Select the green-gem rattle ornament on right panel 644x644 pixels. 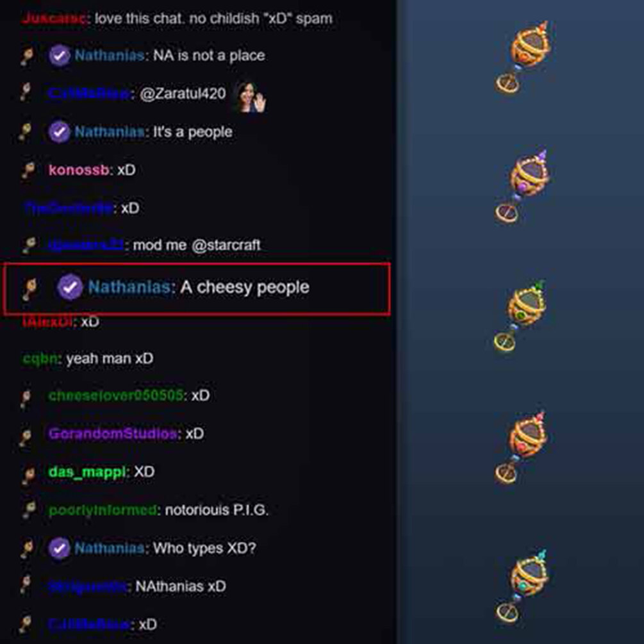tap(520, 316)
